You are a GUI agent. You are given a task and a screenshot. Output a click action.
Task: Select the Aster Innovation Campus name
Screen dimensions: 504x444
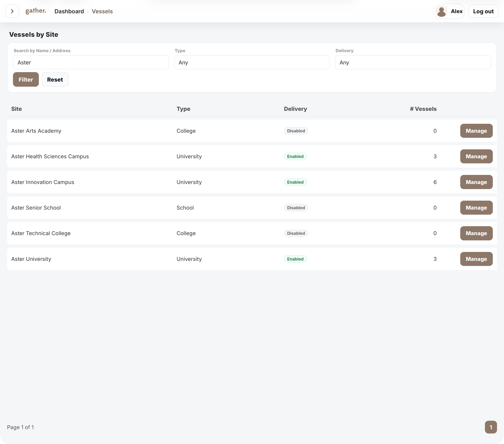(43, 182)
